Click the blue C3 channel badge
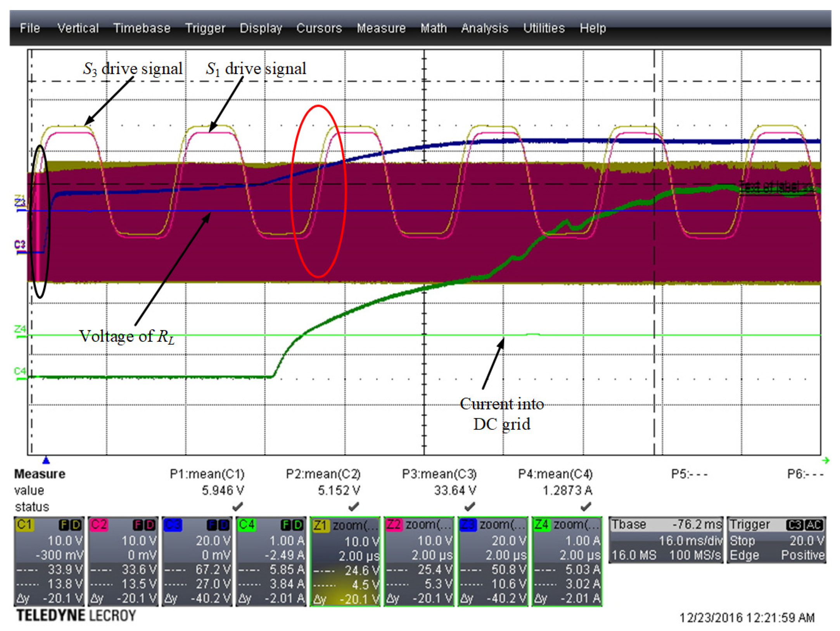Screen dimensions: 840x631 tap(173, 525)
